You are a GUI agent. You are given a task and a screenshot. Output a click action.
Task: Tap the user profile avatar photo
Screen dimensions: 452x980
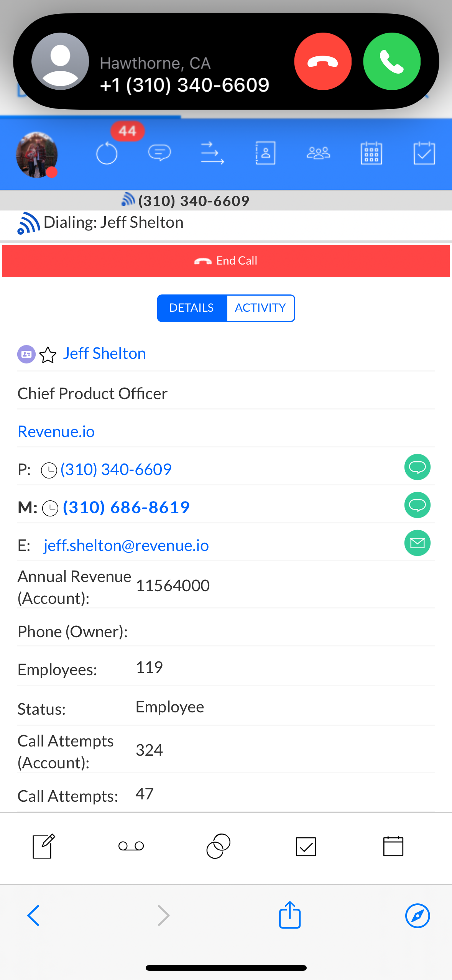(37, 155)
